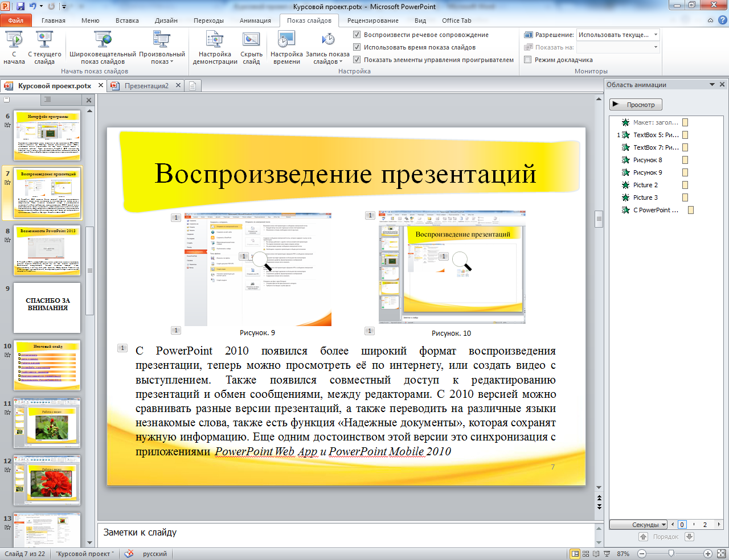Open PowerPoint Help question mark

pos(722,20)
